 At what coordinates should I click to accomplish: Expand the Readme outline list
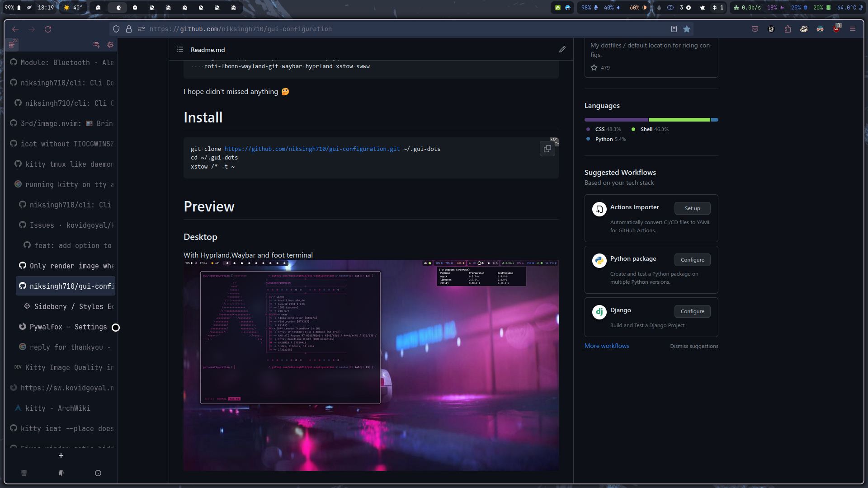(180, 50)
